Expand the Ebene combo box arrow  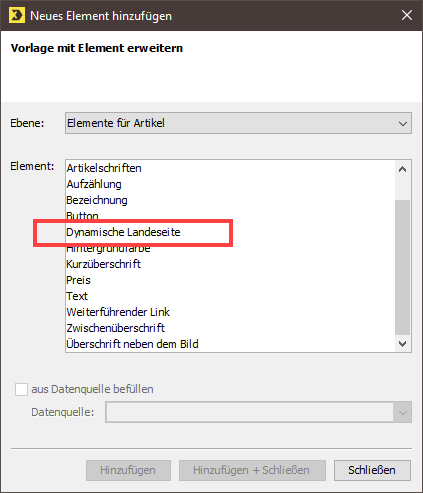point(403,124)
